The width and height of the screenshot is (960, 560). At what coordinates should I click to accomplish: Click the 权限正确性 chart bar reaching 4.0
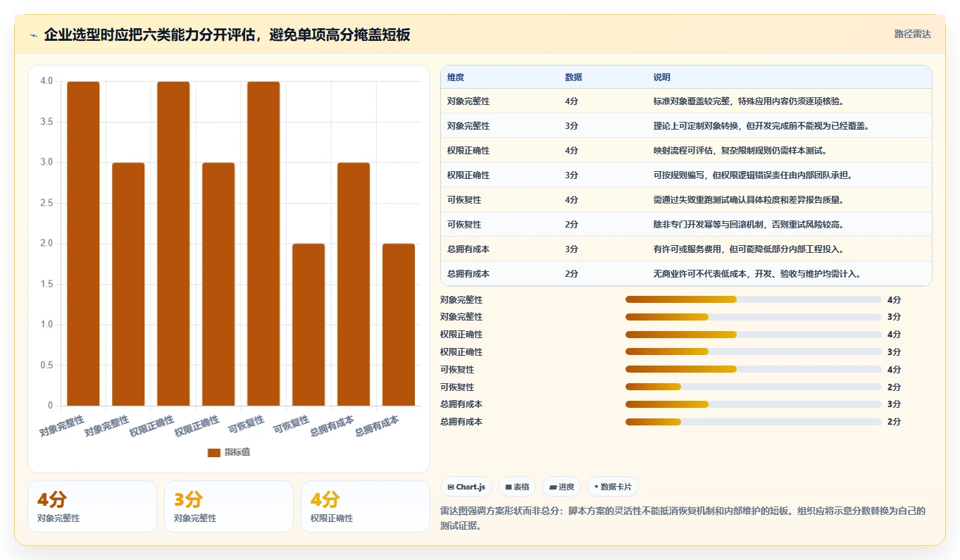point(173,244)
